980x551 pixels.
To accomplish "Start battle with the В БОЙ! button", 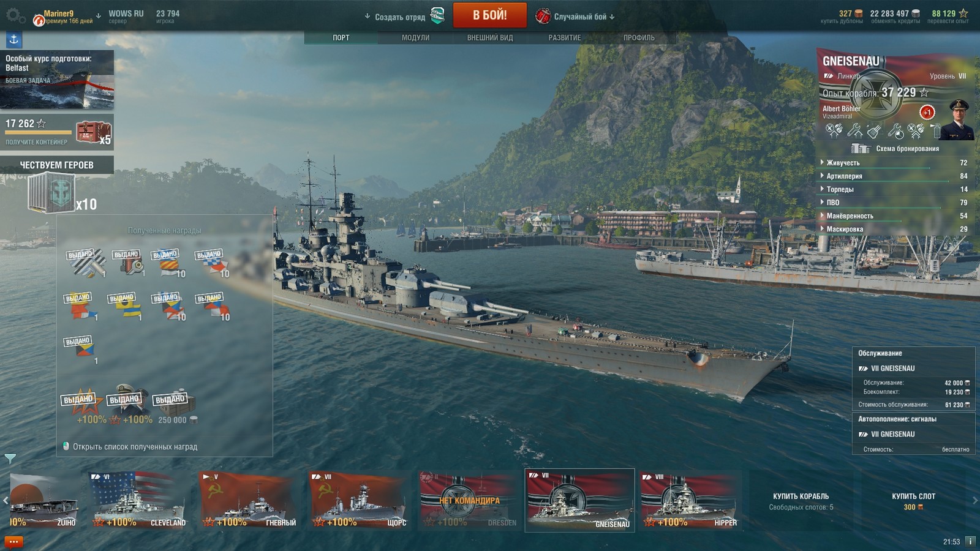I will (x=489, y=15).
